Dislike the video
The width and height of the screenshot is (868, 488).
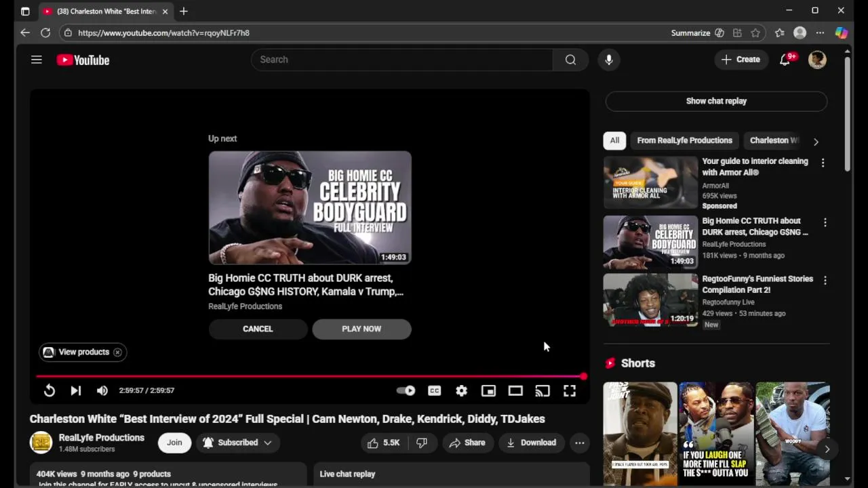(422, 443)
